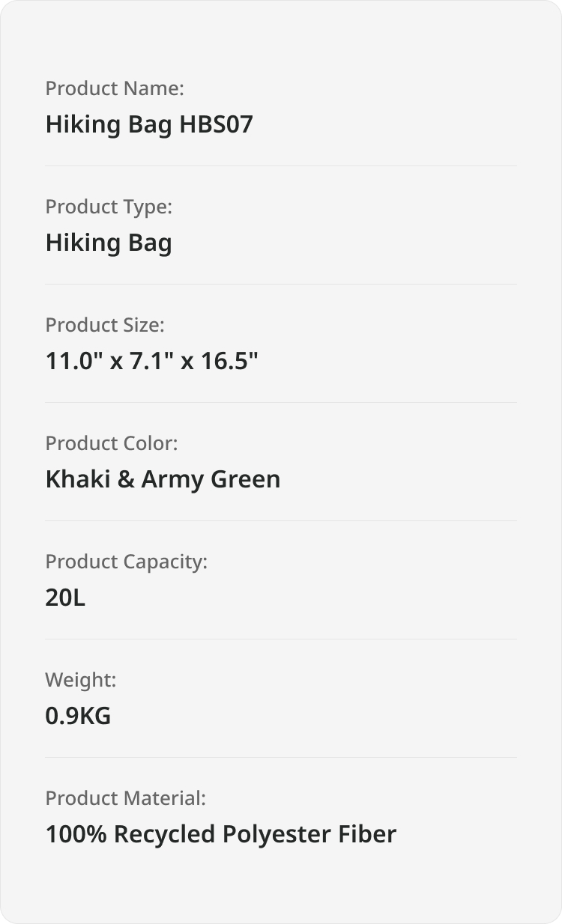Click the divider below Hiking Bag HBS07

click(281, 165)
